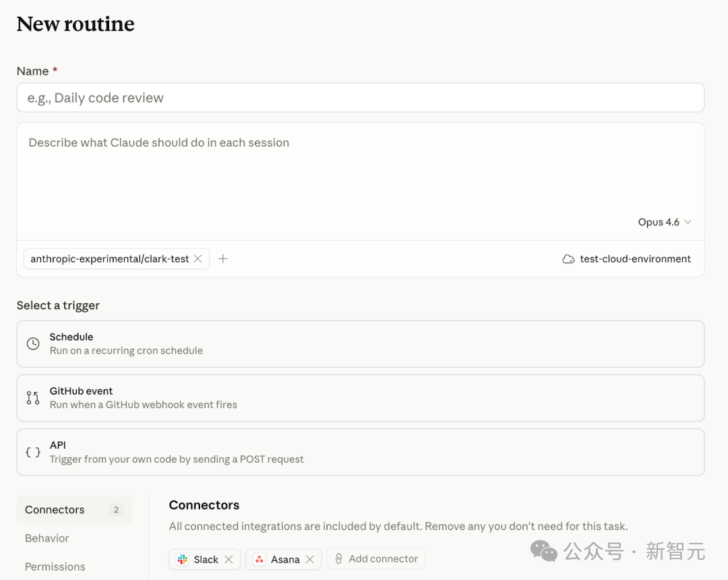Click the 'Select a trigger' label
The height and width of the screenshot is (580, 728).
tap(58, 305)
